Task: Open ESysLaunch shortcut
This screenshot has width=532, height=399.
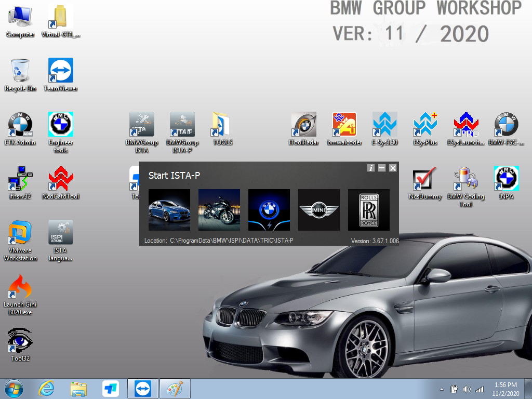Action: tap(466, 129)
